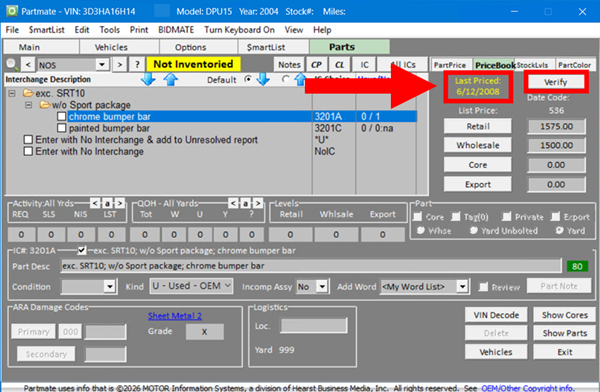600x392 pixels.
Task: Select the Yard Unbolted radio option
Action: click(473, 230)
